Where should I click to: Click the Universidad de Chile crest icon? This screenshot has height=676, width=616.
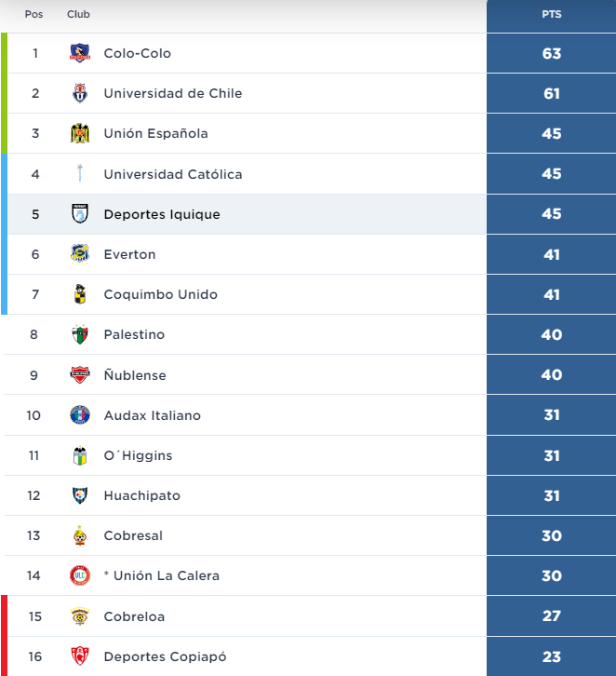click(80, 94)
